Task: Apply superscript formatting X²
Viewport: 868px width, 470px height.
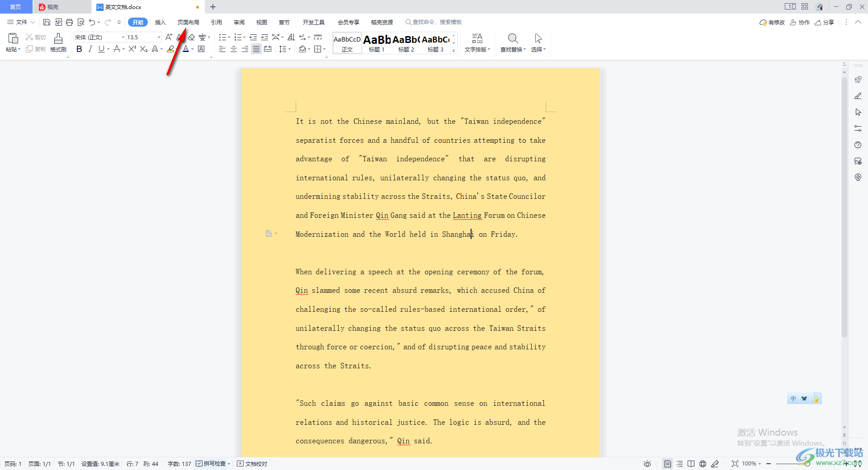Action: coord(132,49)
